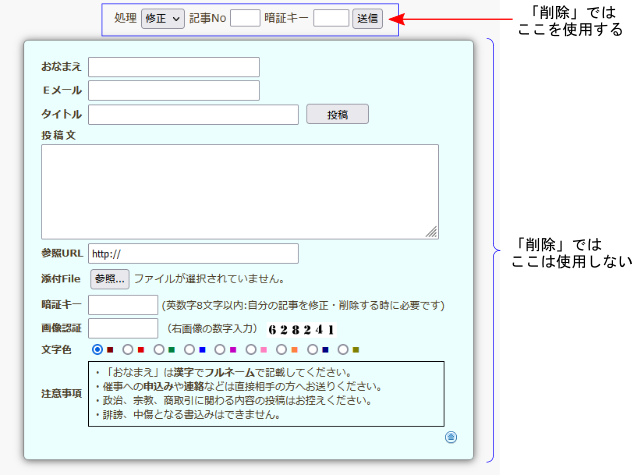Image resolution: width=632 pixels, height=475 pixels.
Task: Select the olive text color radio
Action: [343, 350]
